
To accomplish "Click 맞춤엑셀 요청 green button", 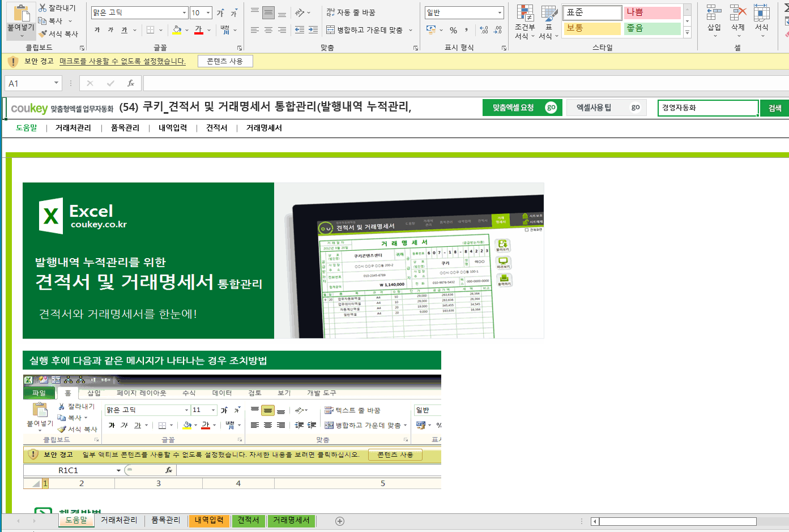I will point(522,108).
